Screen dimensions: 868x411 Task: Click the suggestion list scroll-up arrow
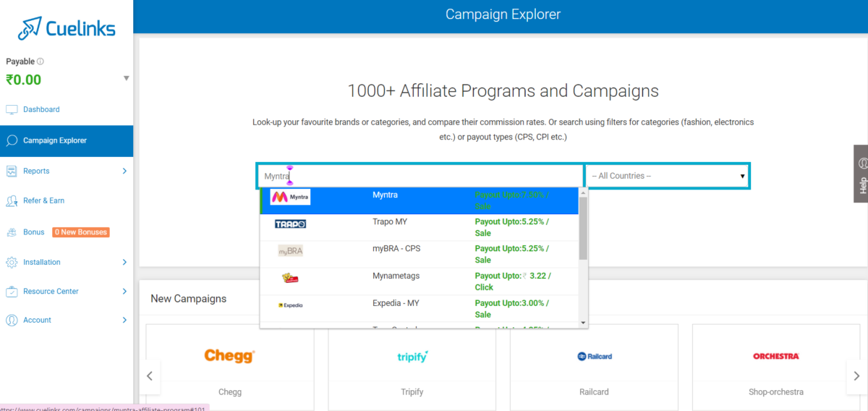click(583, 192)
